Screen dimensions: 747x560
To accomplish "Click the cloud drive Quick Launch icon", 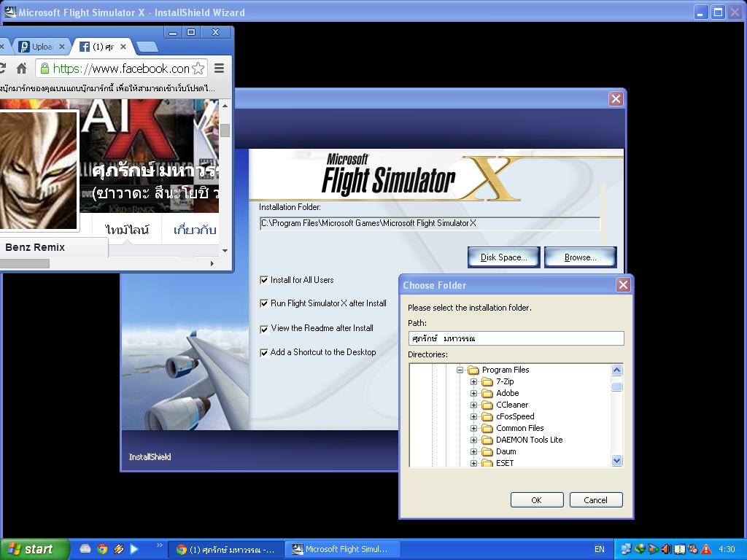I will (85, 549).
